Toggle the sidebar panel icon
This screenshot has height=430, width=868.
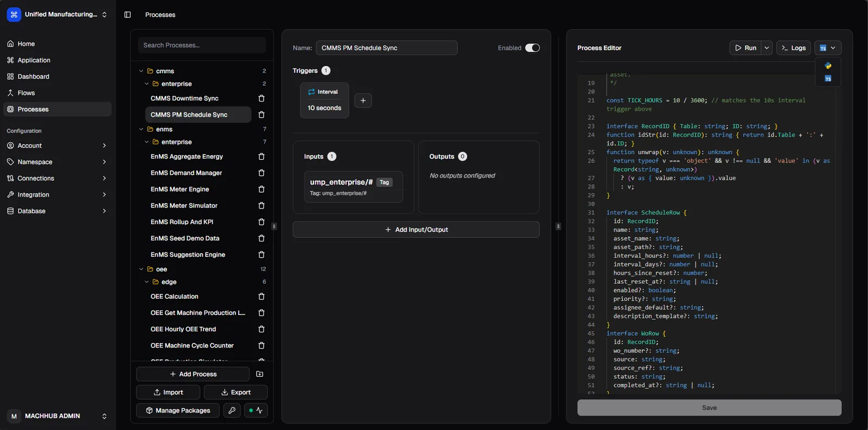[127, 15]
